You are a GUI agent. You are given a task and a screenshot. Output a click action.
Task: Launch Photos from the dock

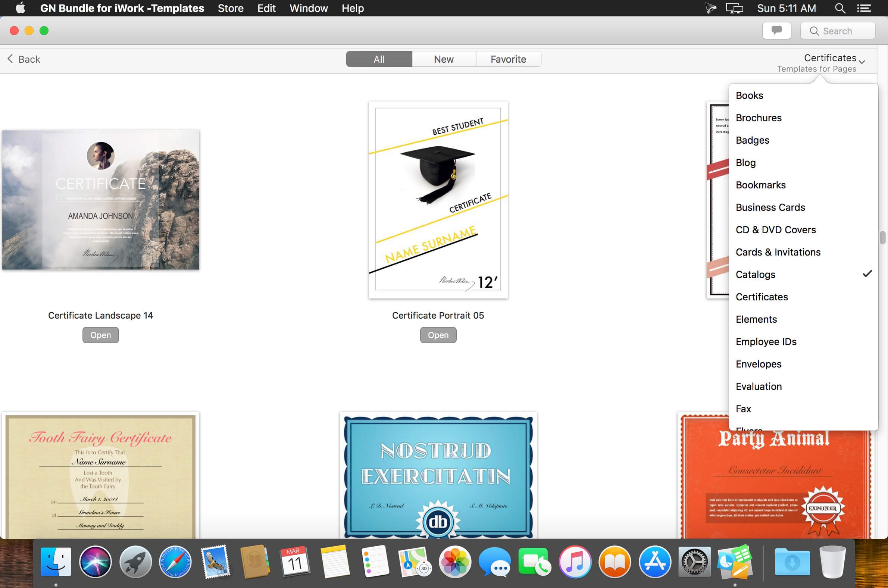tap(455, 562)
